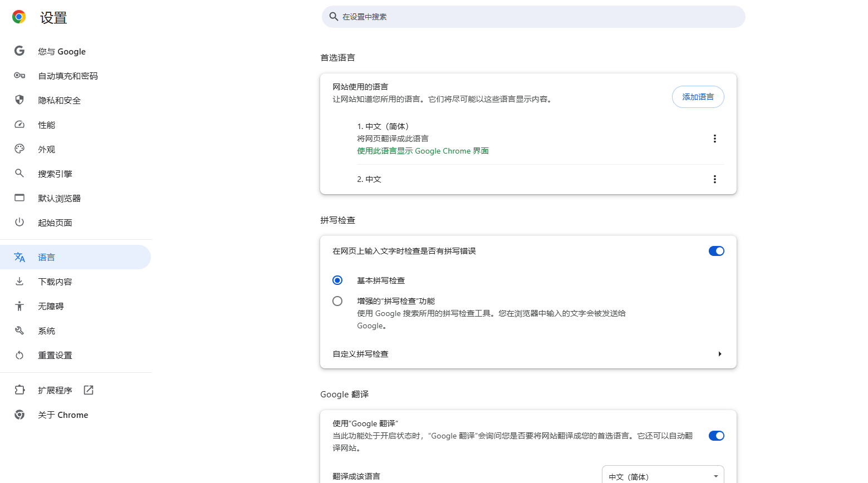Click the Google 翻译 section heading
This screenshot has width=868, height=483.
pos(344,394)
